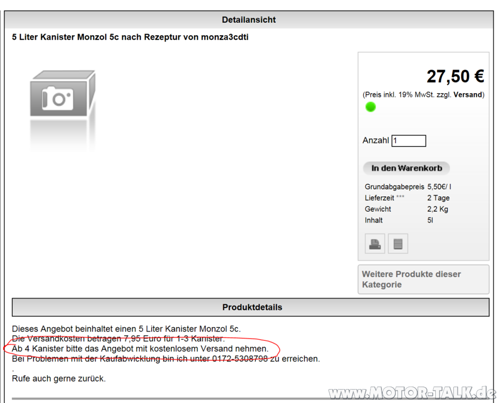Open the bold Versand shipping link
Screen dimensions: 500x403
tap(468, 95)
